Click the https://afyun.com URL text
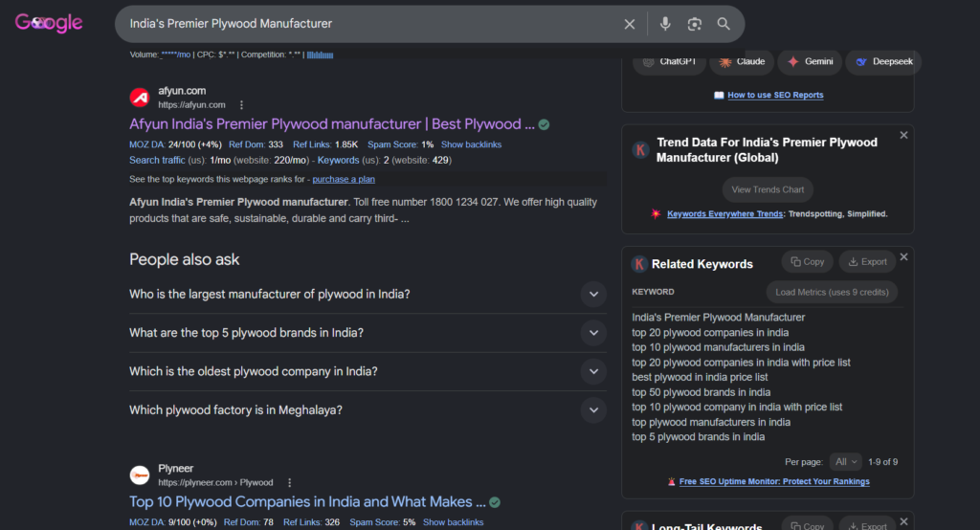980x530 pixels. coord(191,105)
